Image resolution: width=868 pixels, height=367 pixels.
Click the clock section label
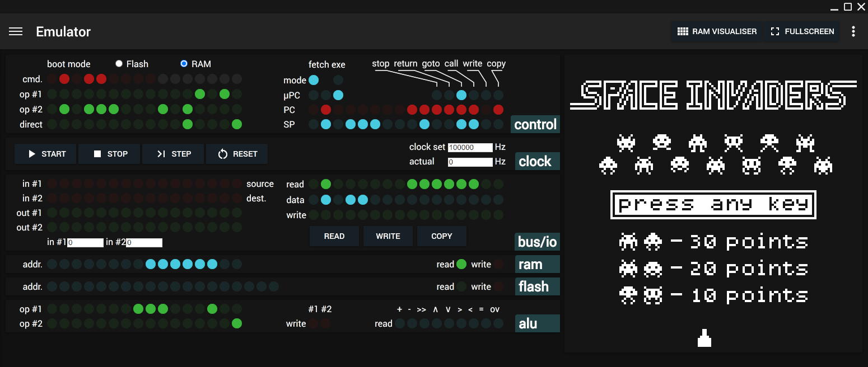click(538, 161)
